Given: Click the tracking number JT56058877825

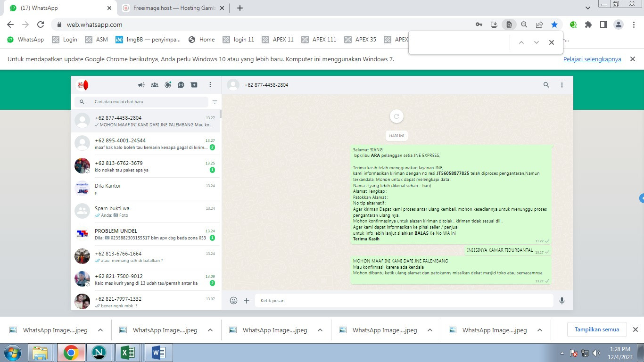Looking at the screenshot, I should pos(453,173).
